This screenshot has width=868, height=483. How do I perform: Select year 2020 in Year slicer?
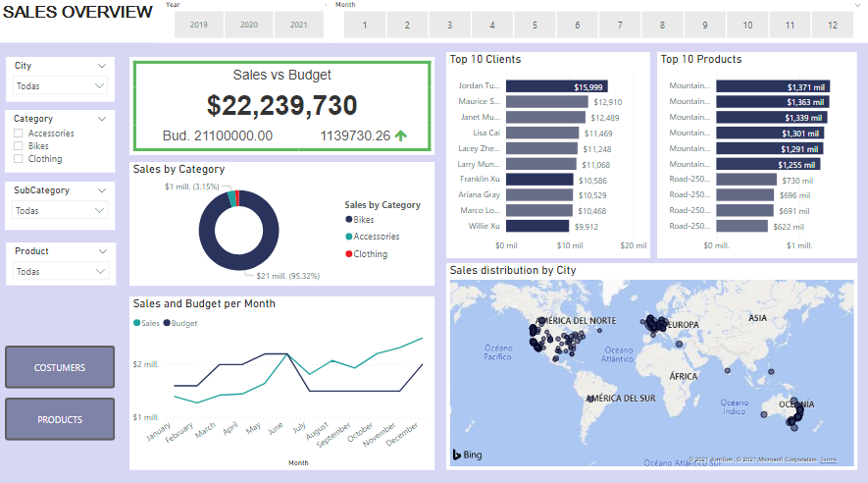point(249,25)
